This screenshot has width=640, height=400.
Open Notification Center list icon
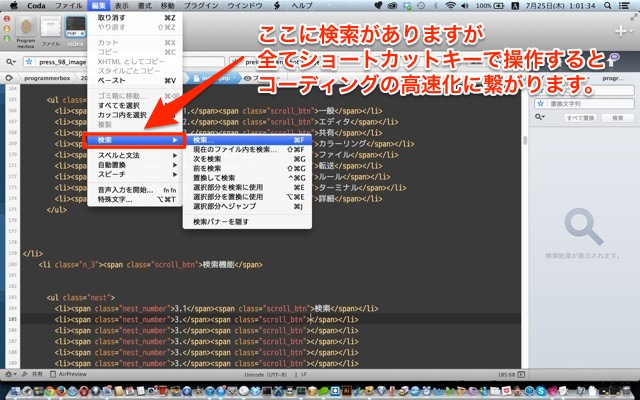[x=624, y=6]
